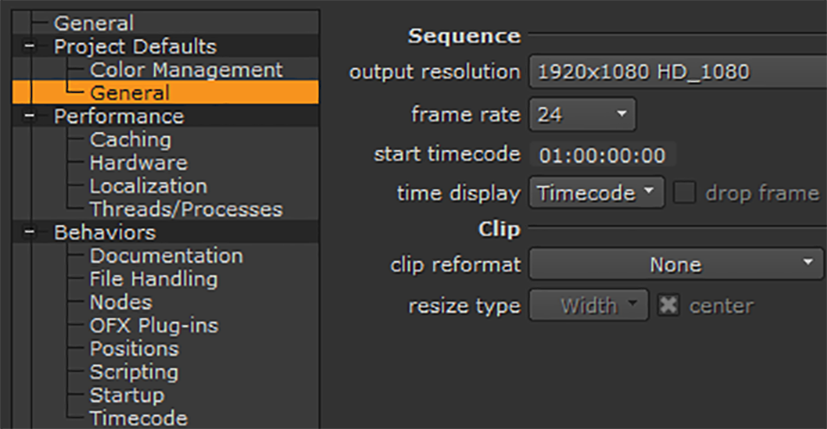Open the frame rate dropdown
827x429 pixels.
pos(582,114)
